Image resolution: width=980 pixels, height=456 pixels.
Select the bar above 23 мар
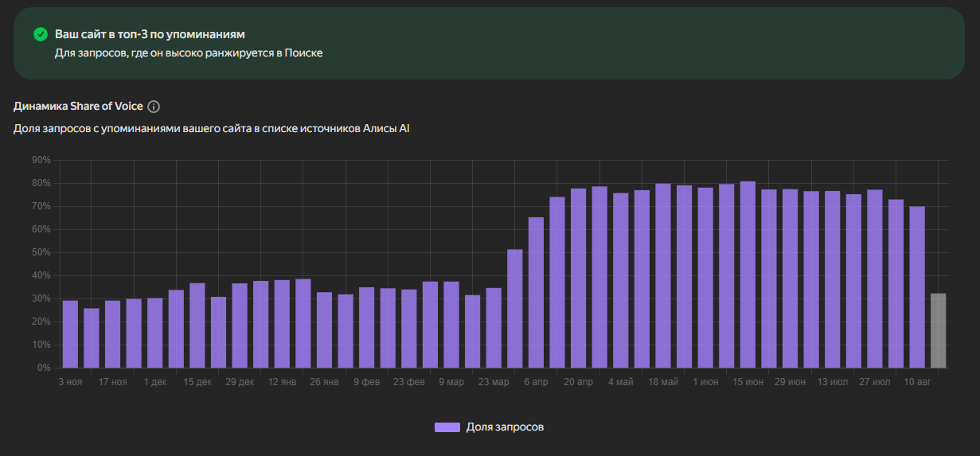(494, 328)
